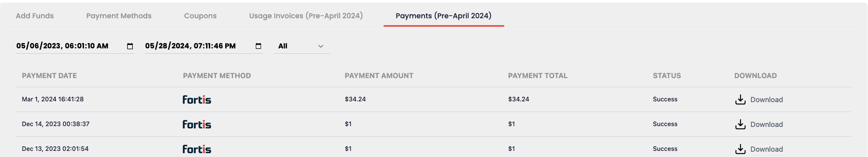
Task: Open the Payment Methods tab
Action: click(119, 16)
